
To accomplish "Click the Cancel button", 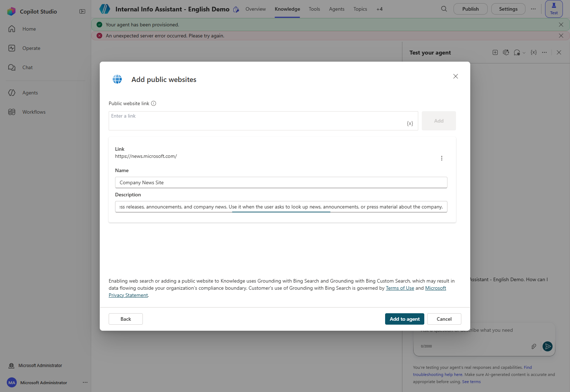I will tap(444, 319).
